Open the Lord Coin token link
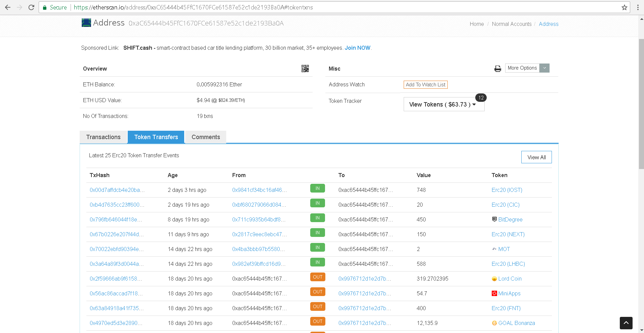 coord(510,279)
